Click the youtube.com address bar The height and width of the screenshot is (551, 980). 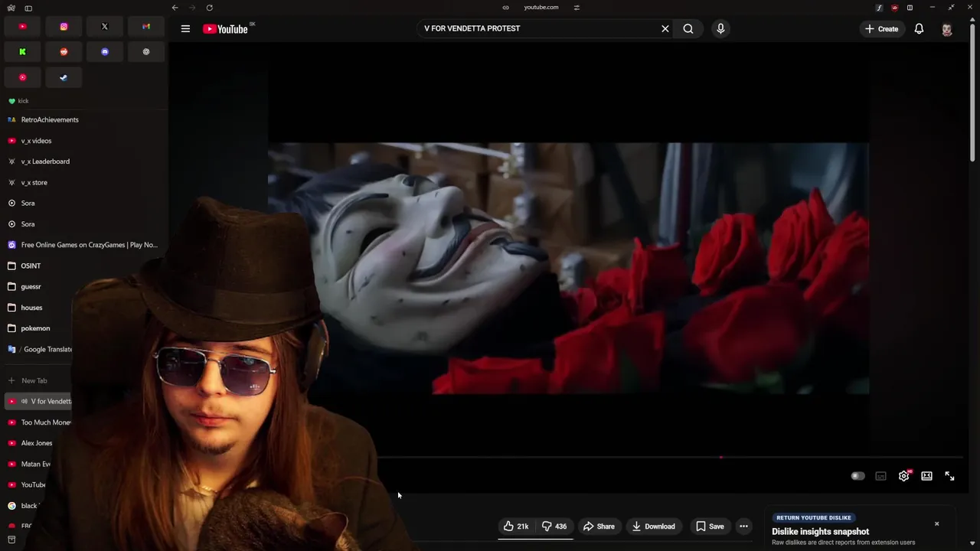[541, 8]
